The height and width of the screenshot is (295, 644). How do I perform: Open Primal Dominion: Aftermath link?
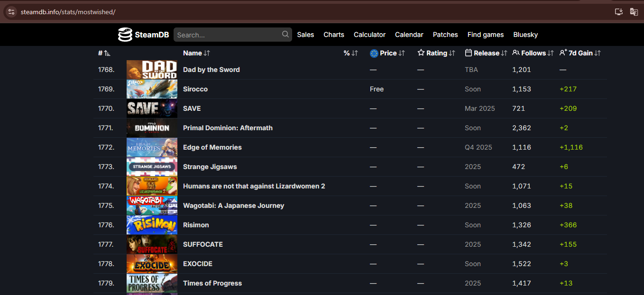pos(228,128)
